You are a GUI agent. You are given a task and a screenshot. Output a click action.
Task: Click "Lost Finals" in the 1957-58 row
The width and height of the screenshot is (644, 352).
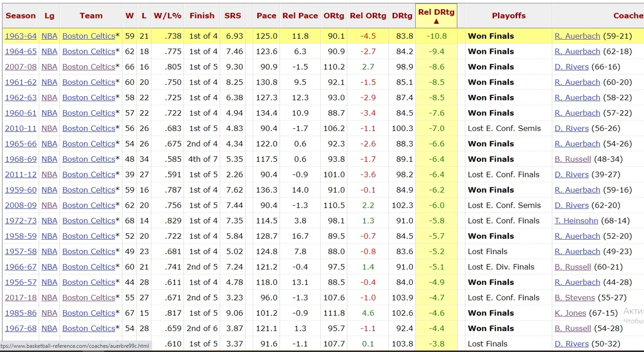click(488, 251)
